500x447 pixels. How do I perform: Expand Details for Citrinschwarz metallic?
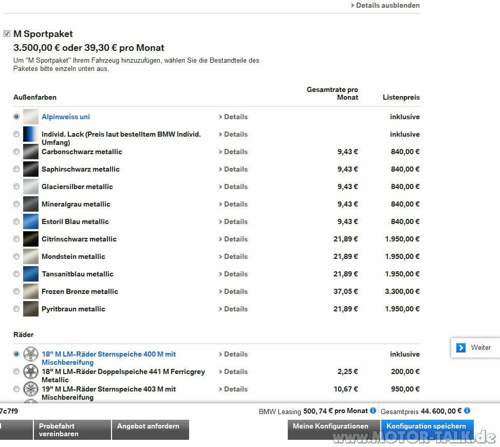(233, 239)
